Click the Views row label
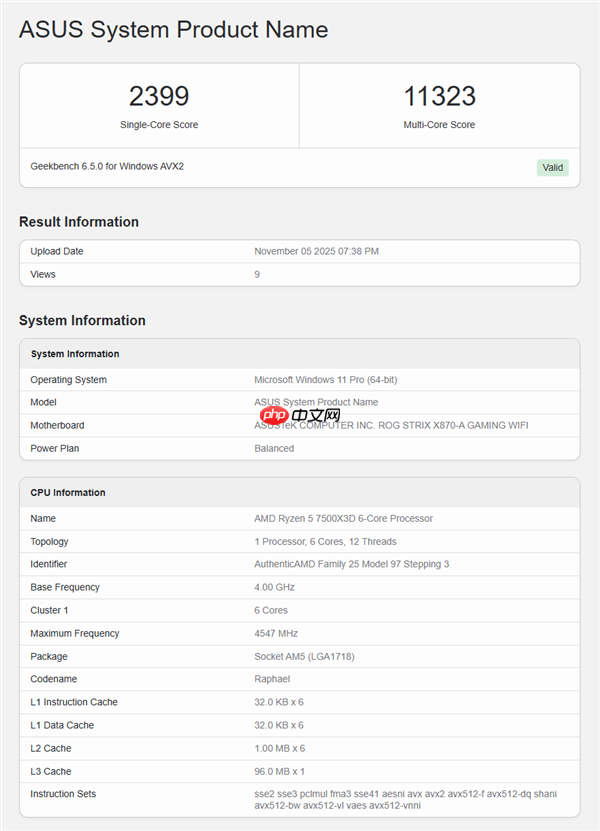Viewport: 600px width, 831px height. pyautogui.click(x=43, y=274)
